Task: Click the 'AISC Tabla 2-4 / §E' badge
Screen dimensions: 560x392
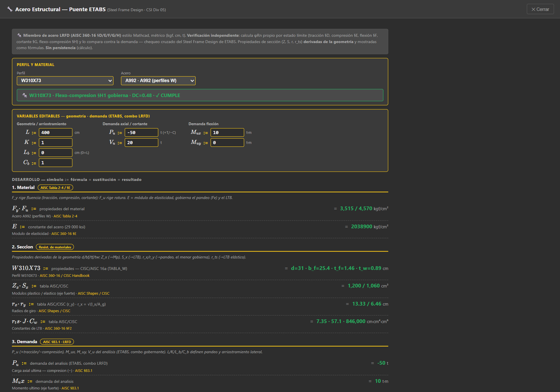Action: (55, 188)
